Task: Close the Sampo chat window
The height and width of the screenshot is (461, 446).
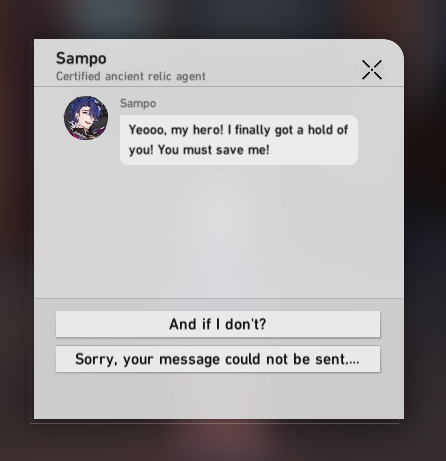Action: point(372,70)
